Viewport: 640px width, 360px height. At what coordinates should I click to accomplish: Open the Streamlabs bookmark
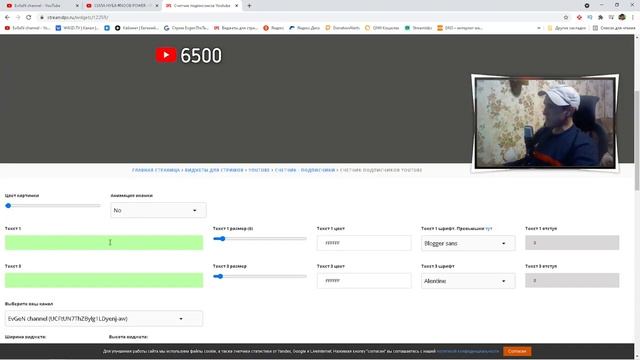coord(418,28)
